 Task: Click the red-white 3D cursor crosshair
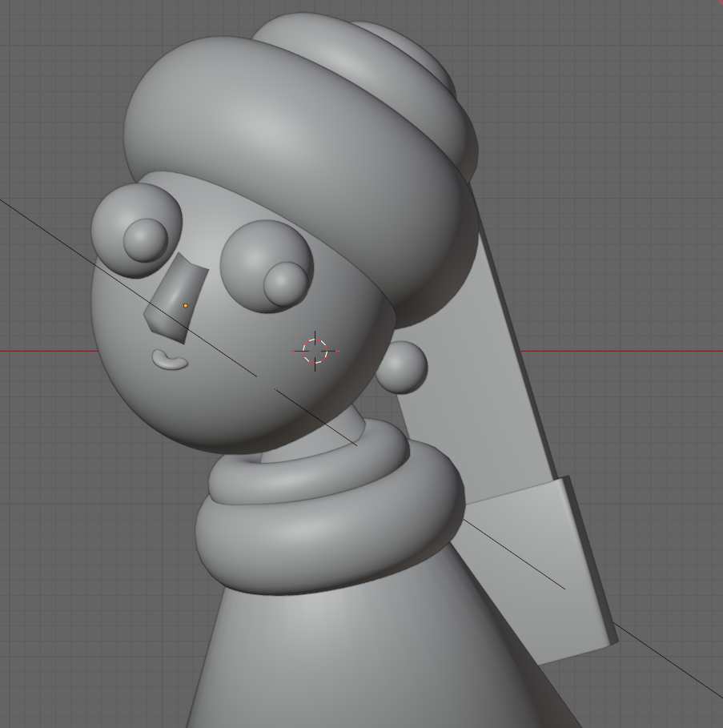point(315,351)
